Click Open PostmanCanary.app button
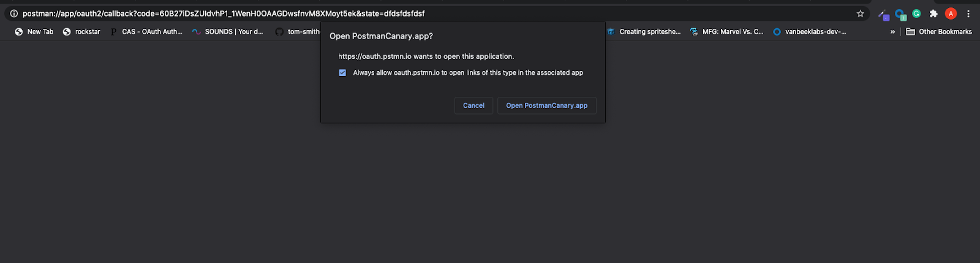 pos(546,105)
